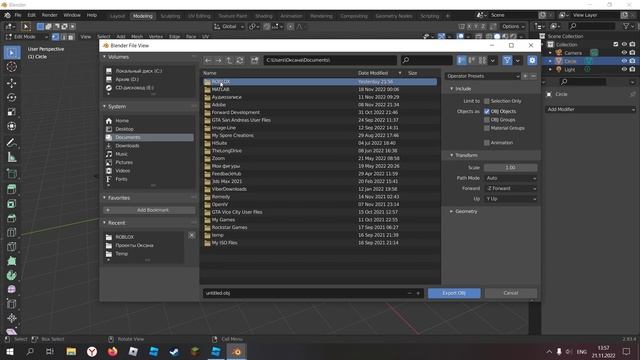Open the Help menu in Blender
This screenshot has height=360, width=640.
coord(92,15)
